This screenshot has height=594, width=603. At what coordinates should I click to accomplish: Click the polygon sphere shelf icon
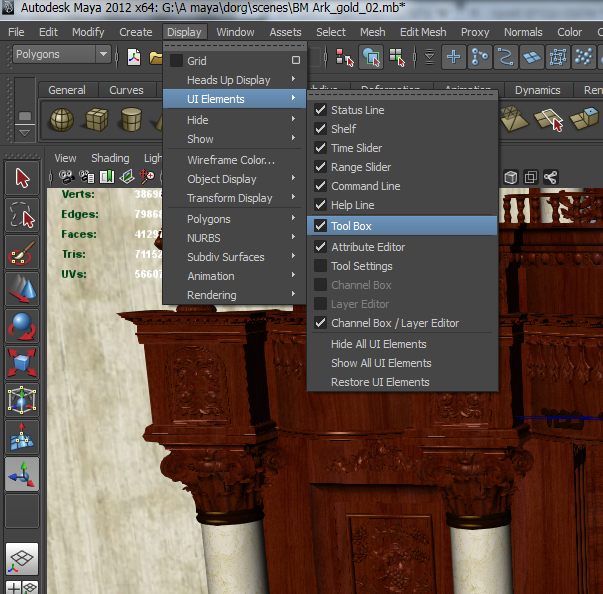coord(62,120)
